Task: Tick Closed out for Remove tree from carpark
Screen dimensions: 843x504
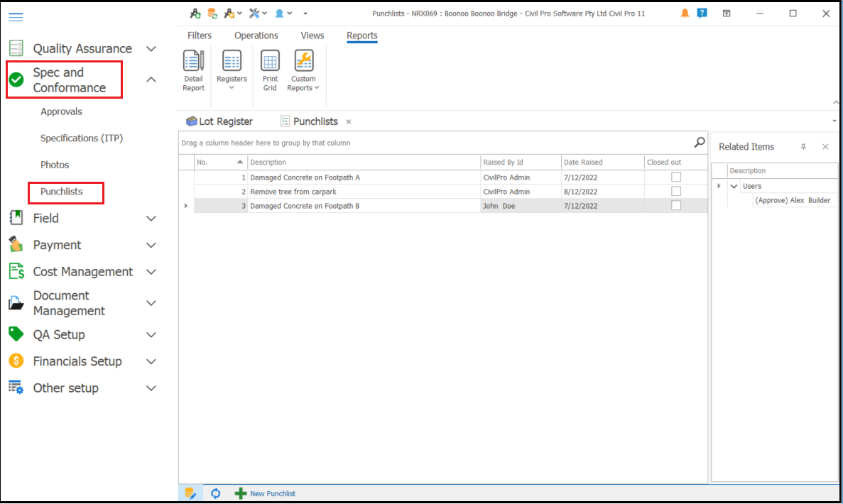Action: (676, 192)
